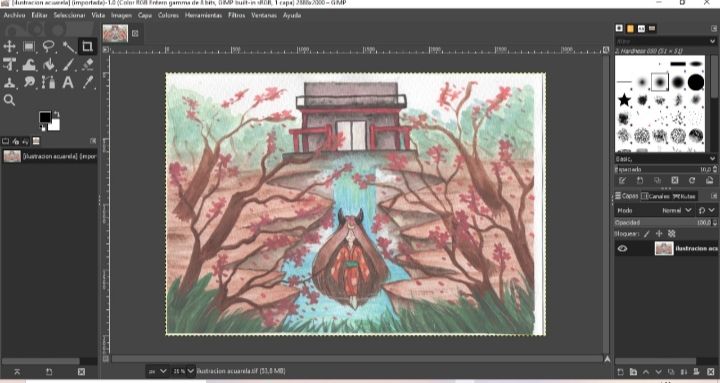Select the large solid round brush
720x383 pixels.
[x=696, y=82]
